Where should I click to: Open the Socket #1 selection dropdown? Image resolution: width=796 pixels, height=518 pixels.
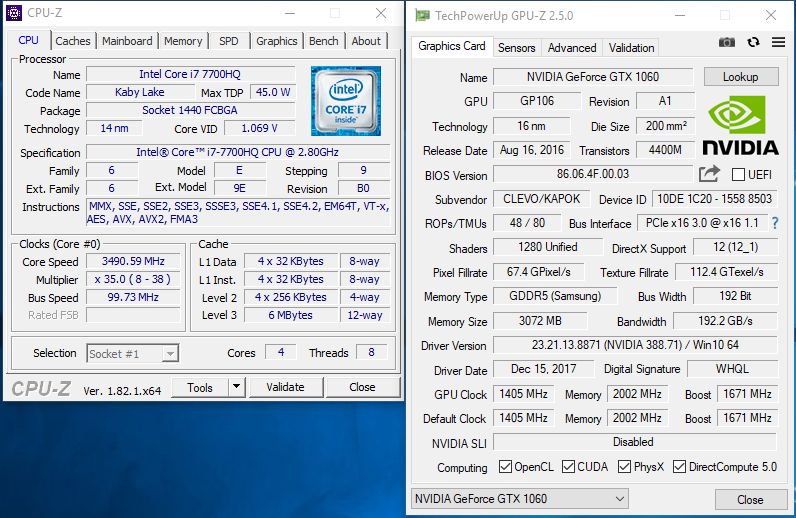tap(133, 353)
